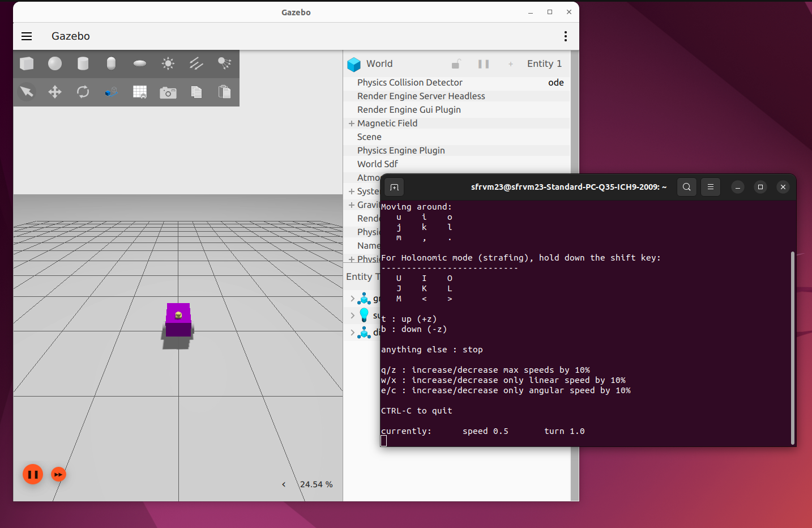Click the terminal title text

[x=569, y=187]
